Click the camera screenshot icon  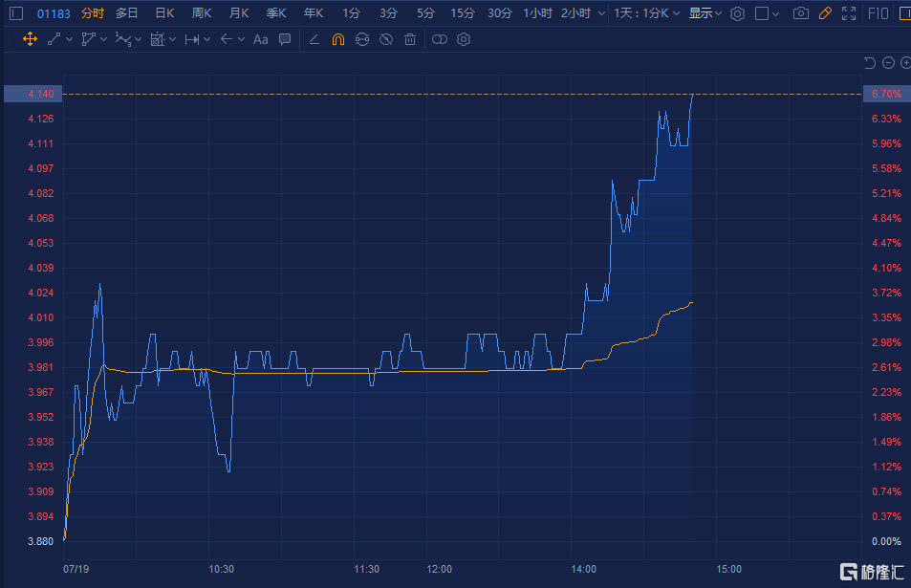click(x=800, y=13)
